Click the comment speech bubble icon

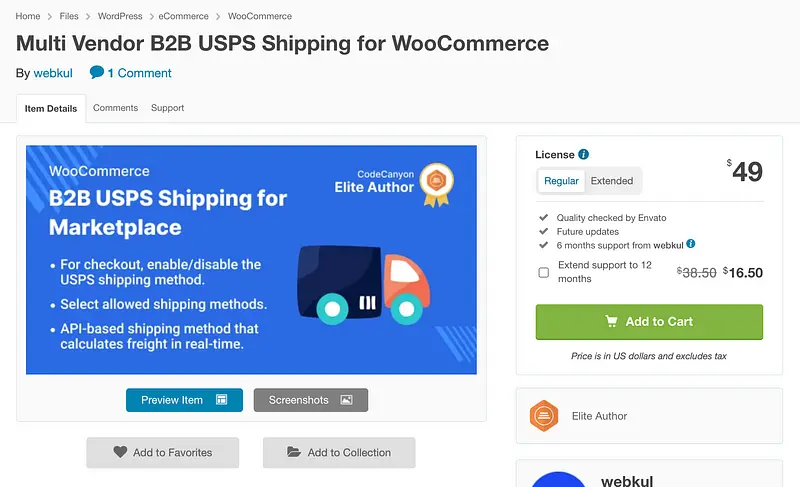tap(96, 72)
